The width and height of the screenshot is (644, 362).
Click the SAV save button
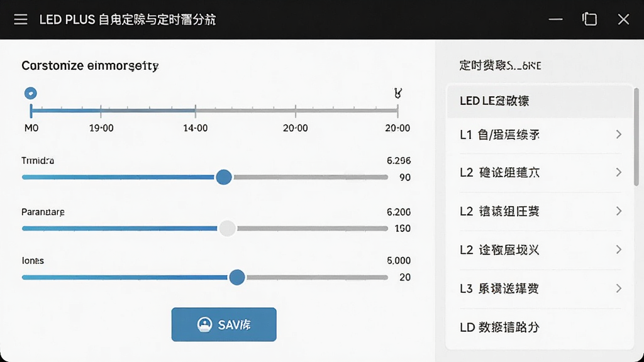tap(224, 324)
